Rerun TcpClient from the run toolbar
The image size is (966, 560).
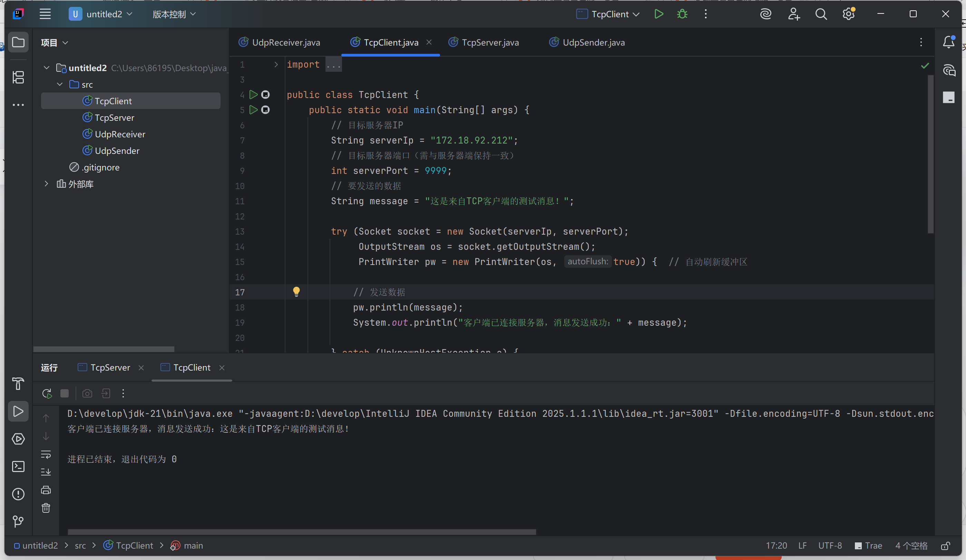click(47, 393)
